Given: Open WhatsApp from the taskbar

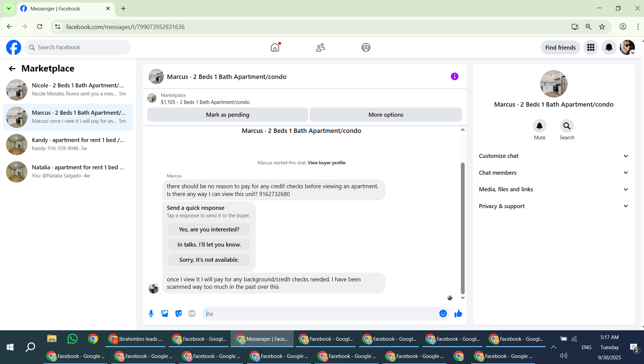Looking at the screenshot, I should (72, 339).
